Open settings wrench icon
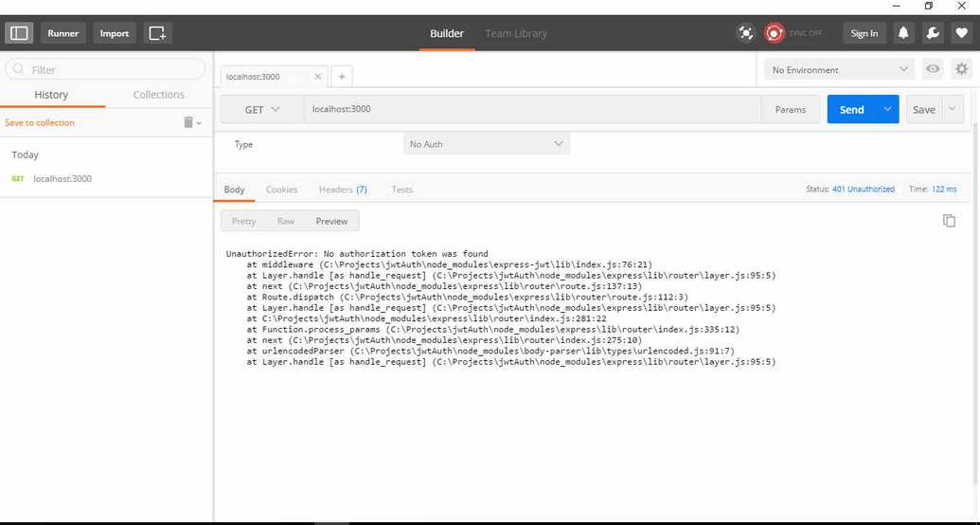 coord(933,33)
